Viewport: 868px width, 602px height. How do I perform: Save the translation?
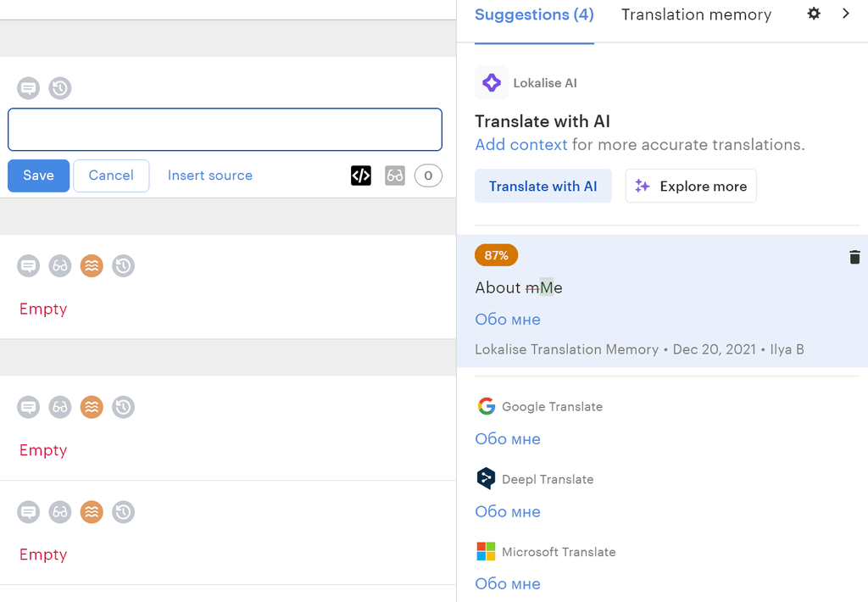(x=38, y=176)
